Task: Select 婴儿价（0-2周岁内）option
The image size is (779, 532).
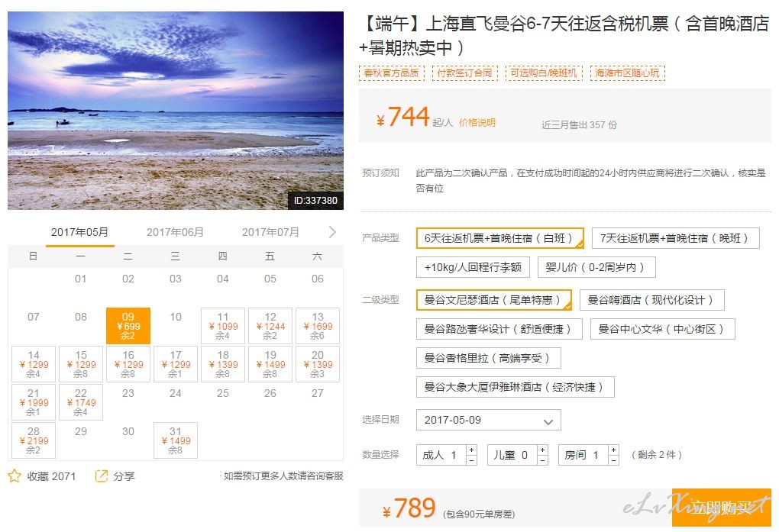Action: coord(596,267)
